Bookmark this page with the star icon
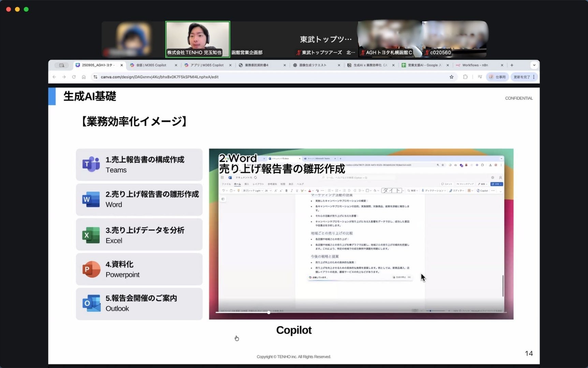Image resolution: width=588 pixels, height=368 pixels. (x=452, y=77)
